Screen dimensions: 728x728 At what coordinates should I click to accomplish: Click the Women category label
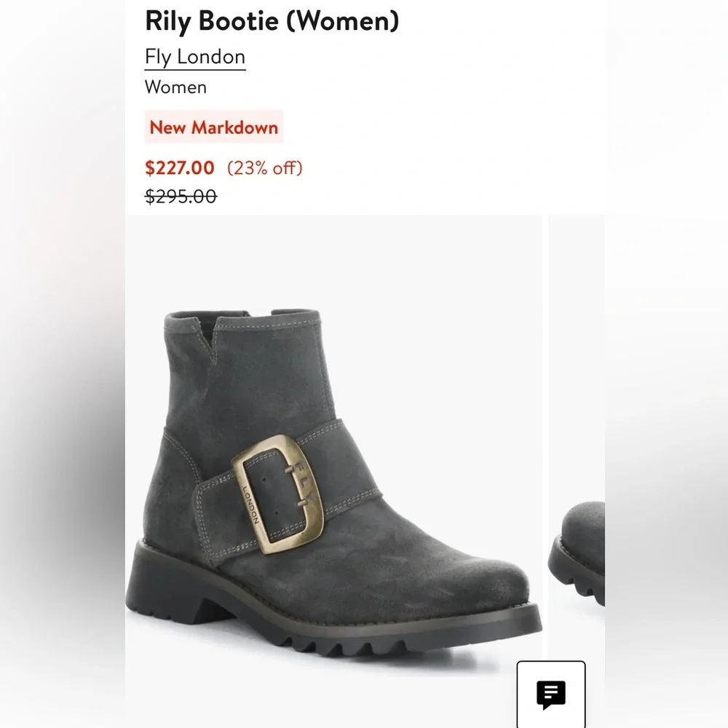[x=175, y=87]
